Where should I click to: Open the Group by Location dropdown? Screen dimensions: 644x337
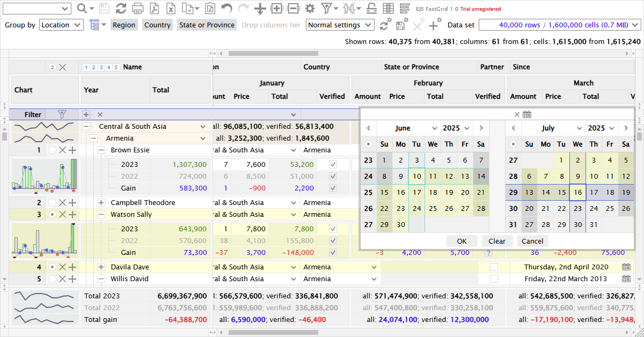(x=61, y=25)
